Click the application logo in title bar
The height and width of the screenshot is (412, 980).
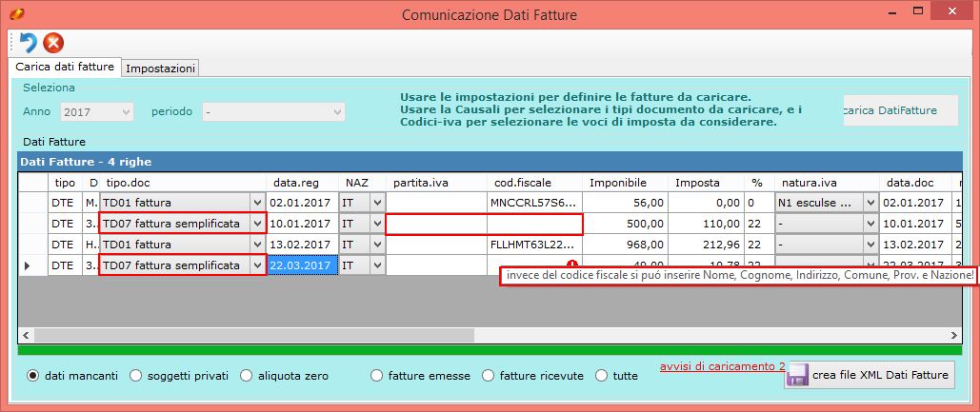(16, 13)
